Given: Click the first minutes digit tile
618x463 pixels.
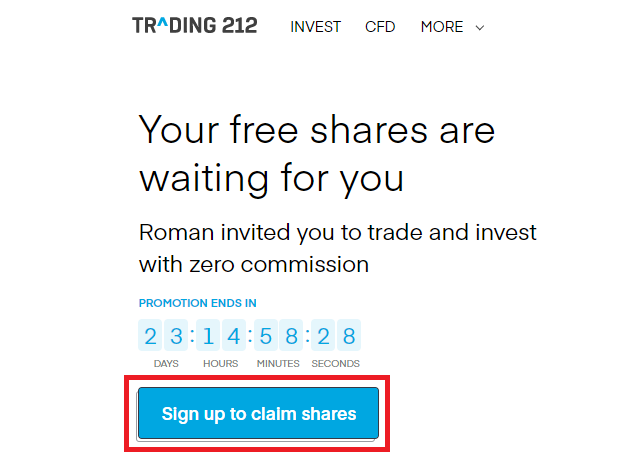Looking at the screenshot, I should point(266,335).
